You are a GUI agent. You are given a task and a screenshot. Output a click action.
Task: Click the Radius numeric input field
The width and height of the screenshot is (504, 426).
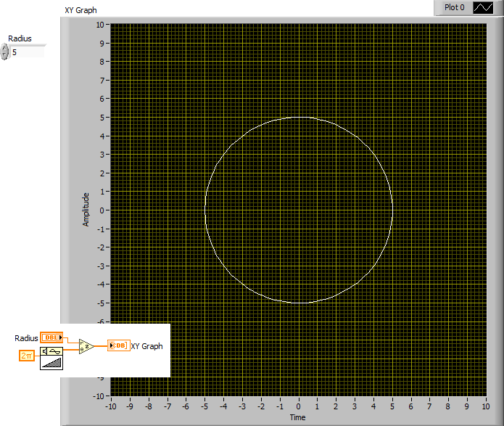click(28, 52)
